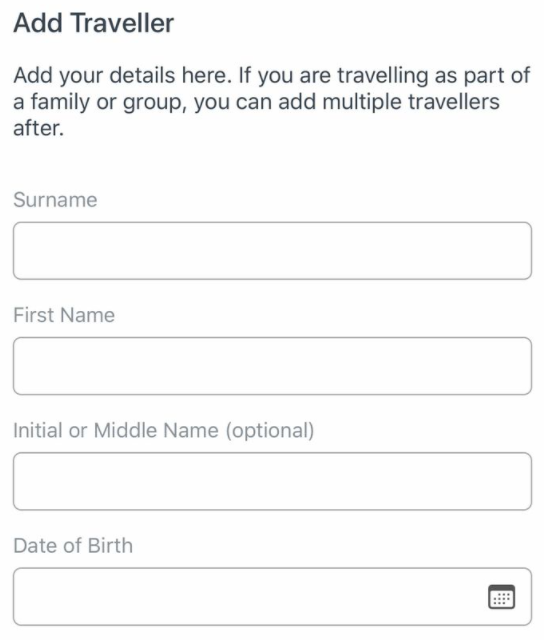
Task: Click the Surname field label
Action: tap(55, 200)
